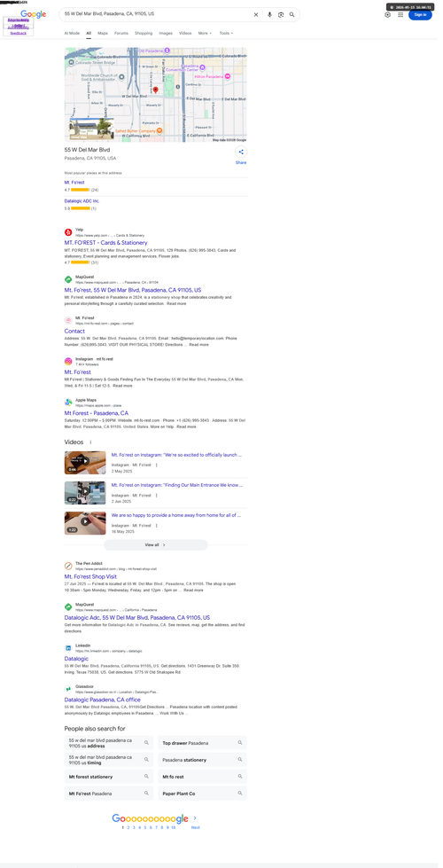Image resolution: width=443 pixels, height=868 pixels.
Task: Click the next-page chevron arrow beside Goooogle
Action: pos(195,817)
